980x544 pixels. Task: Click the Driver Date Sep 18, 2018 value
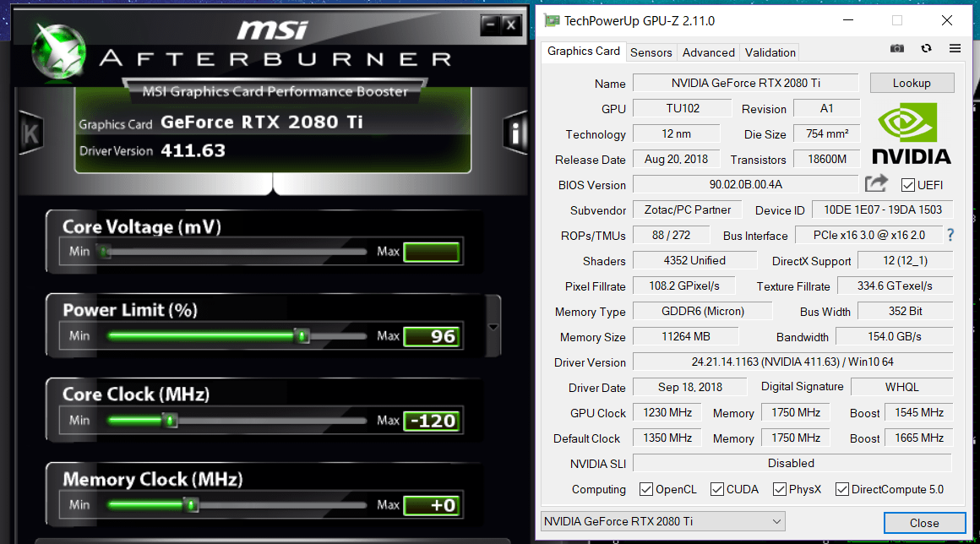tap(690, 387)
